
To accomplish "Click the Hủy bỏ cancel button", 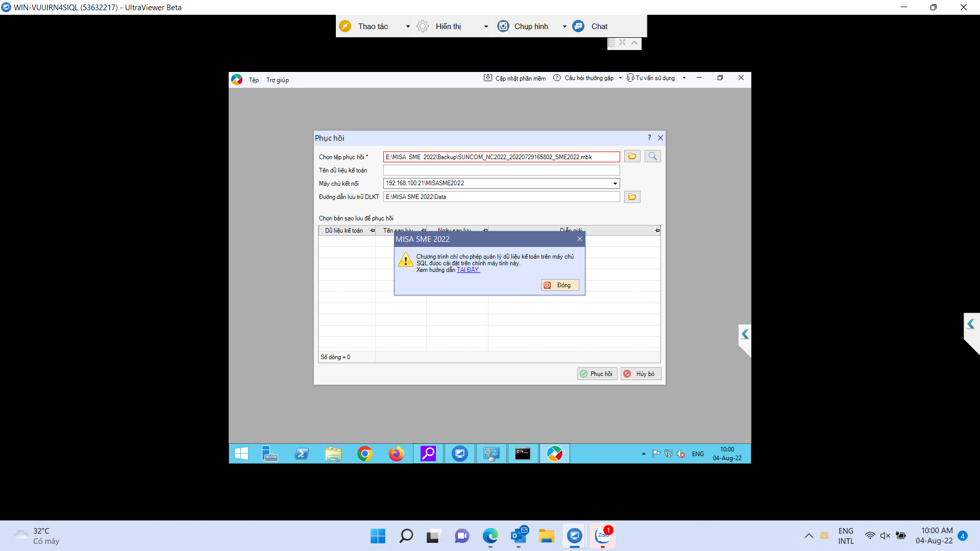I will coord(641,374).
